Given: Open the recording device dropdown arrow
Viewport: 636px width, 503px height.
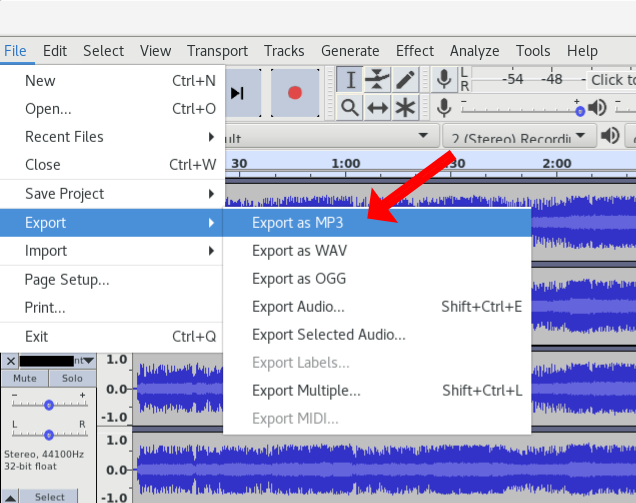Looking at the screenshot, I should (423, 135).
